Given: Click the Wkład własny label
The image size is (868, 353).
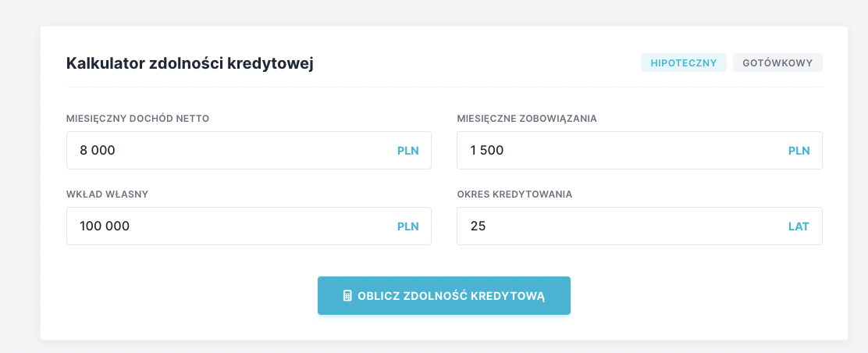Looking at the screenshot, I should (107, 194).
